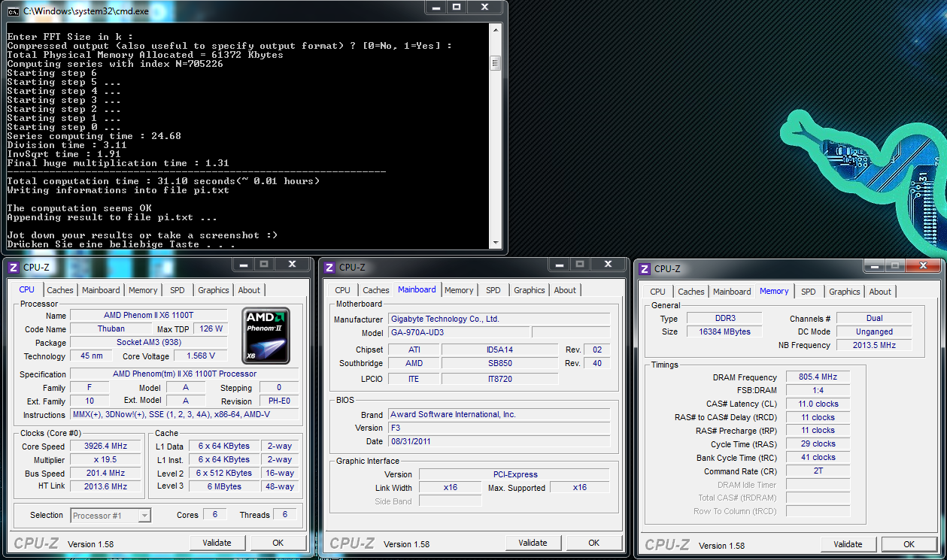Open the Caches tab in the right CPU-Z window

point(691,292)
